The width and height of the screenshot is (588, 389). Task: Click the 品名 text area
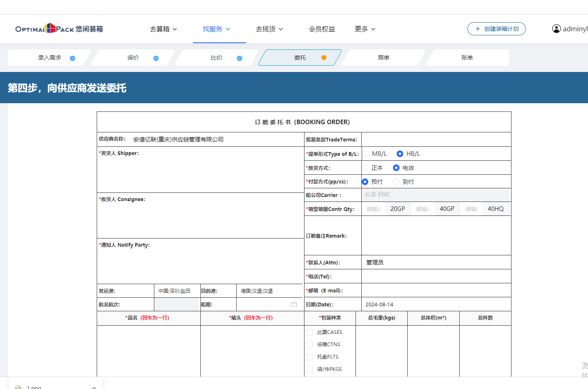(x=149, y=351)
